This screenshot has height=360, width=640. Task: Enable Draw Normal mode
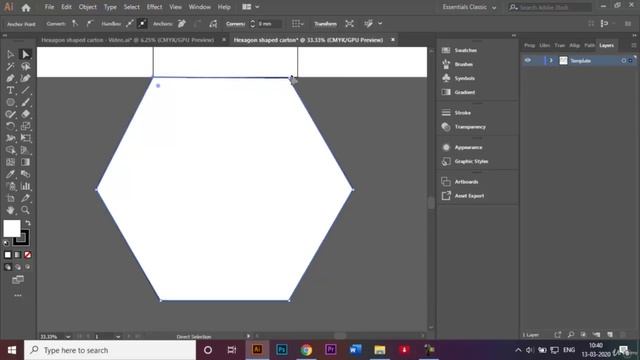(x=8, y=267)
